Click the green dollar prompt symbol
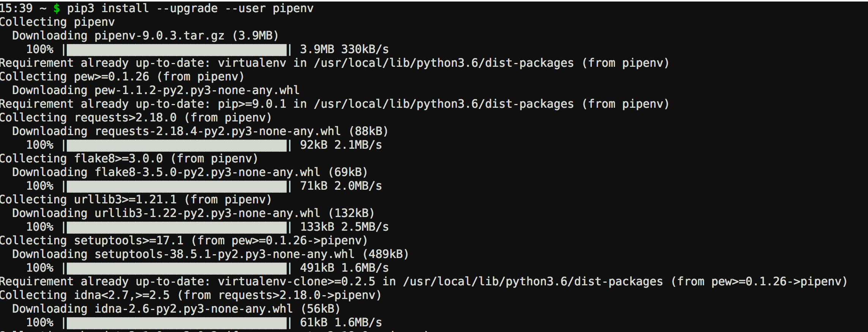The image size is (868, 332). pos(57,8)
